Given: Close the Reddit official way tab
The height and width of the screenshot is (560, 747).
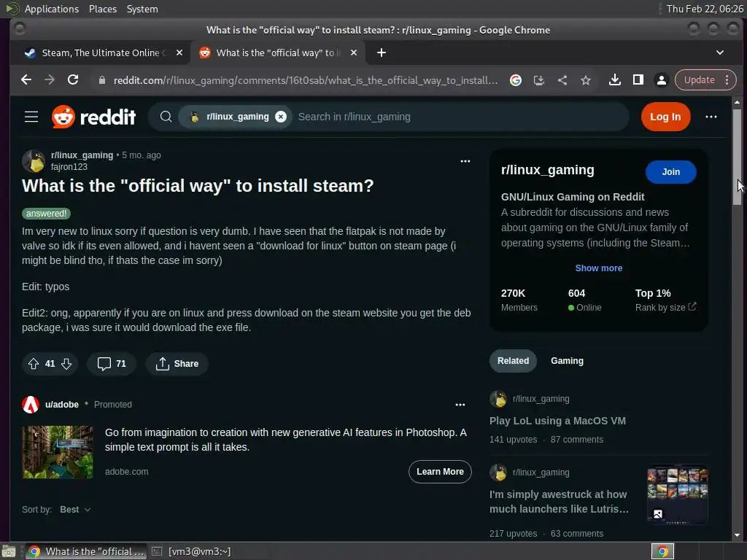Looking at the screenshot, I should click(354, 52).
